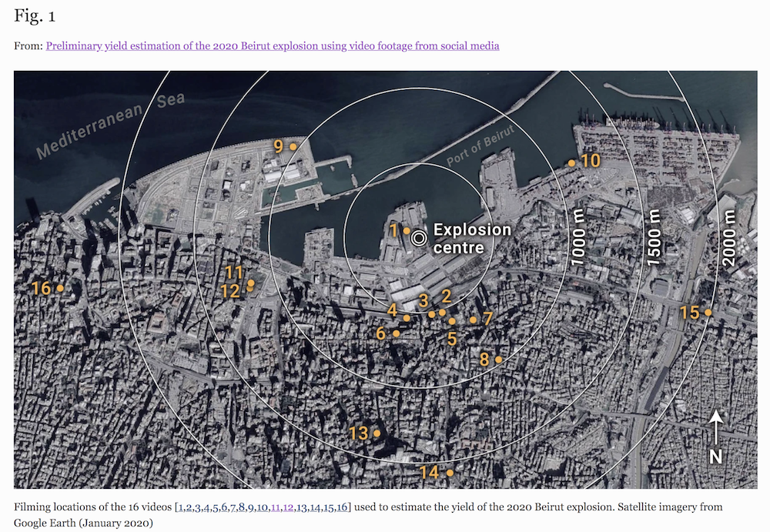Open video reference 10 in the caption
770x532 pixels.
click(262, 507)
